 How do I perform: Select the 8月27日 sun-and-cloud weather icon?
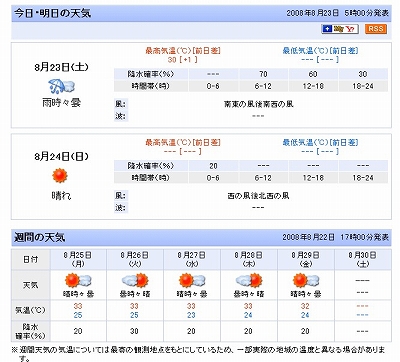(192, 280)
